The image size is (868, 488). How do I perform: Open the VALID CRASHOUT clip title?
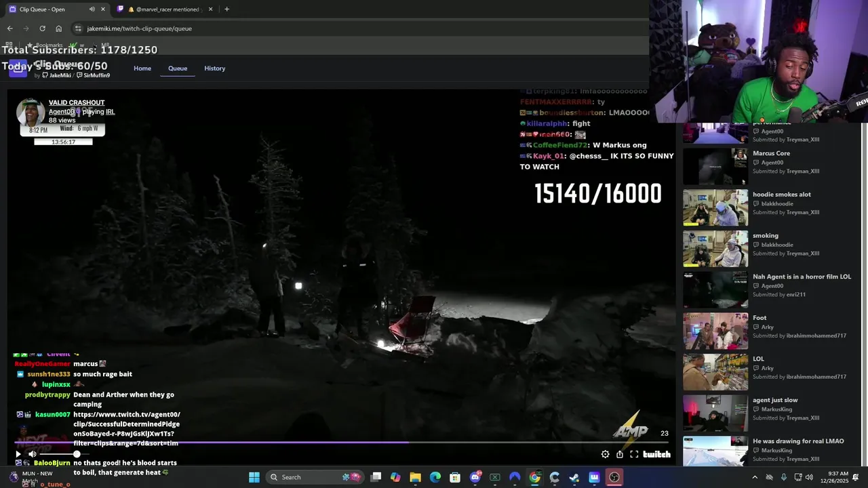(x=77, y=102)
